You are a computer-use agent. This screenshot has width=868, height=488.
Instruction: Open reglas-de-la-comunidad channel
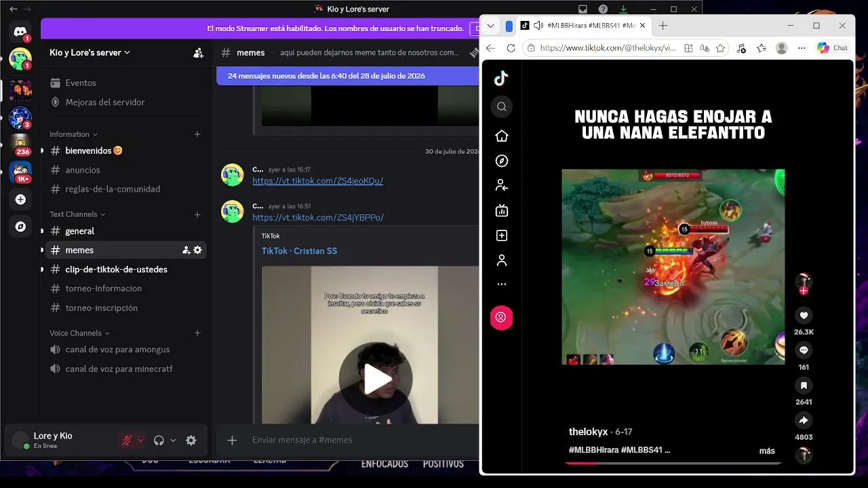tap(125, 189)
